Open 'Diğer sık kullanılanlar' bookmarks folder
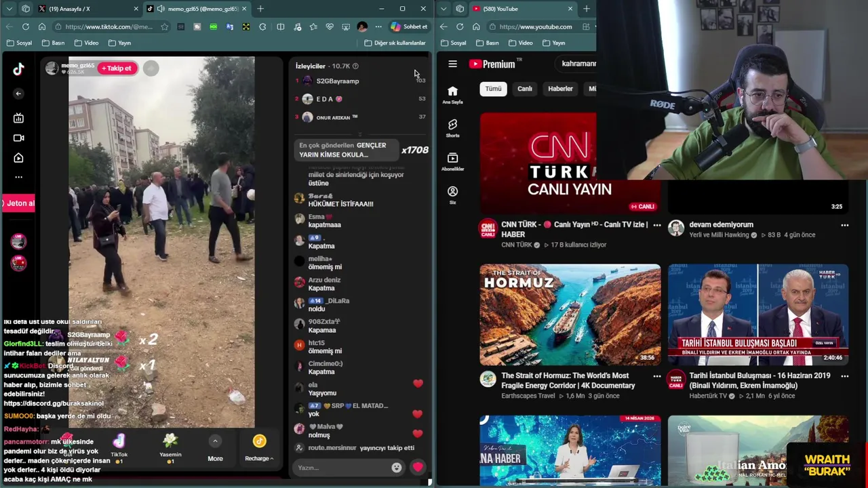868x488 pixels. tap(395, 43)
